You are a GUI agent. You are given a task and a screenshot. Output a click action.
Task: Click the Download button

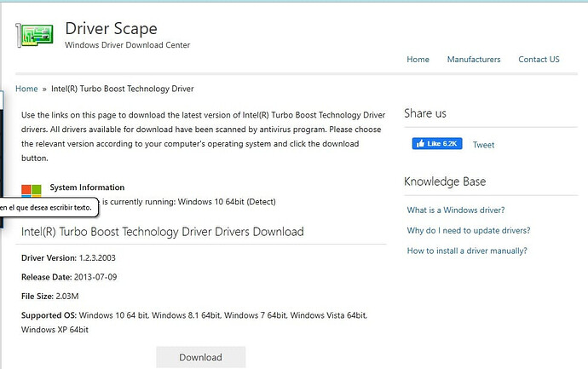click(200, 357)
